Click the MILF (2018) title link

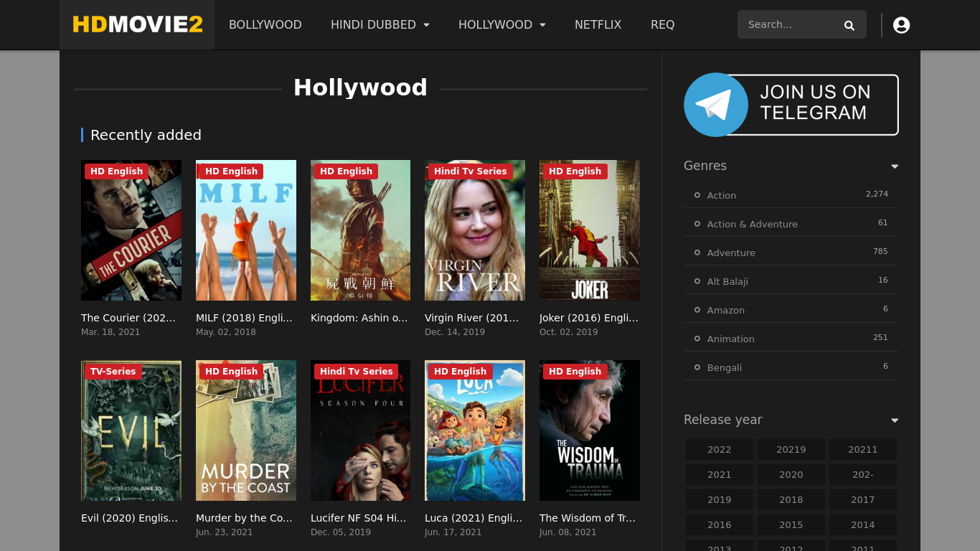pyautogui.click(x=244, y=318)
